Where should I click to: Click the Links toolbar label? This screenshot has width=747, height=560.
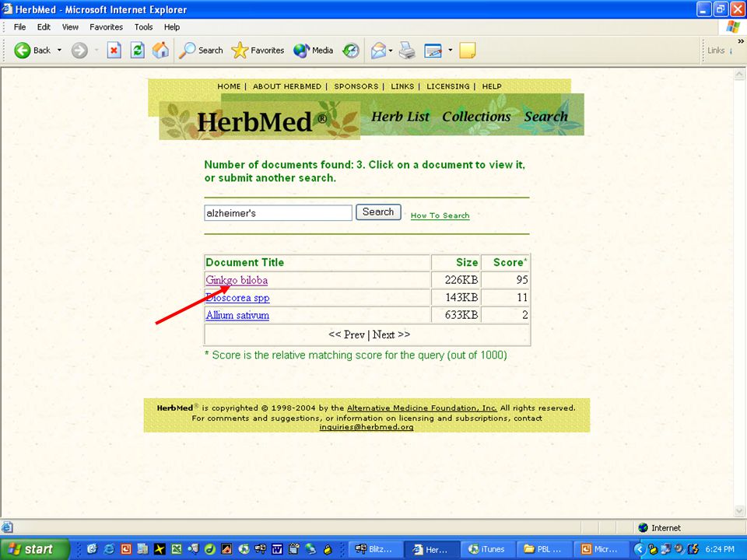716,51
